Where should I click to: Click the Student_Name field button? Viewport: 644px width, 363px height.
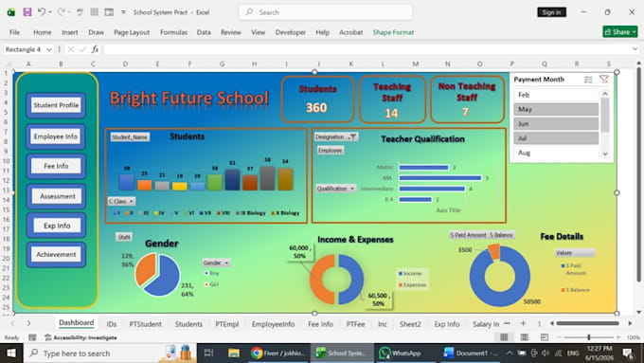coord(130,136)
